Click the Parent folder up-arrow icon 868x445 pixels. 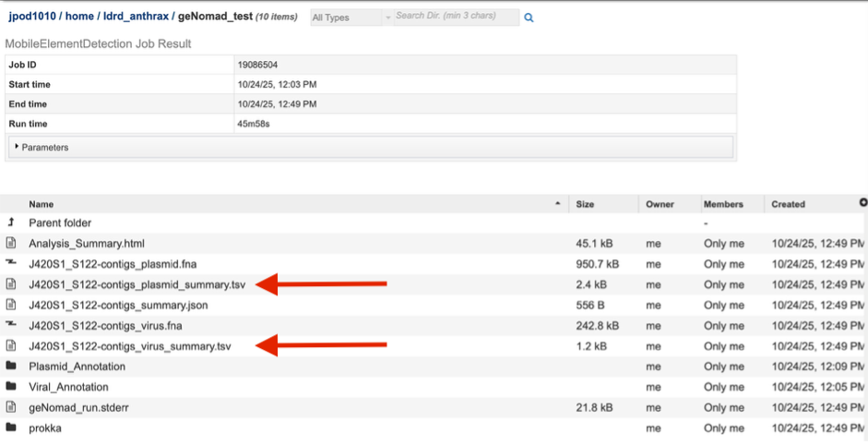[x=11, y=222]
